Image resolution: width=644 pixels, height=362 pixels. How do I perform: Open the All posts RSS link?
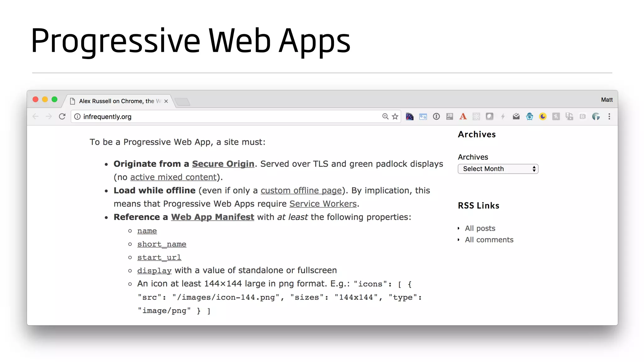(x=480, y=228)
